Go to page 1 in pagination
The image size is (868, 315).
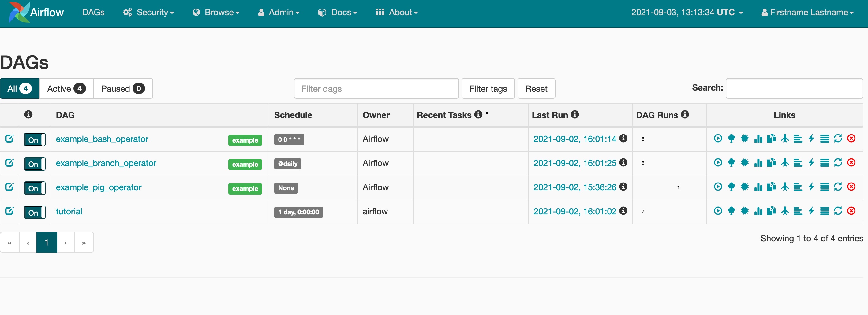click(47, 242)
